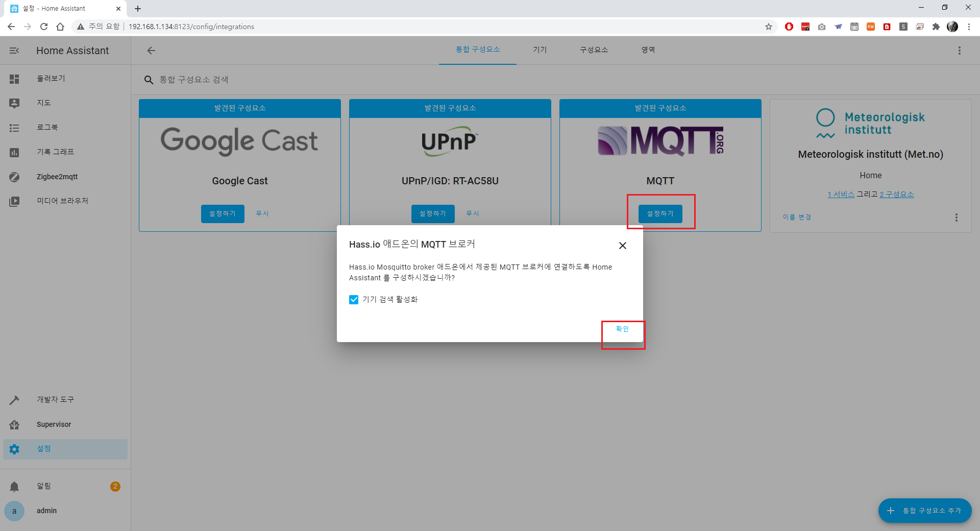Go back using the header arrow
Image resolution: width=980 pixels, height=531 pixels.
pyautogui.click(x=151, y=51)
